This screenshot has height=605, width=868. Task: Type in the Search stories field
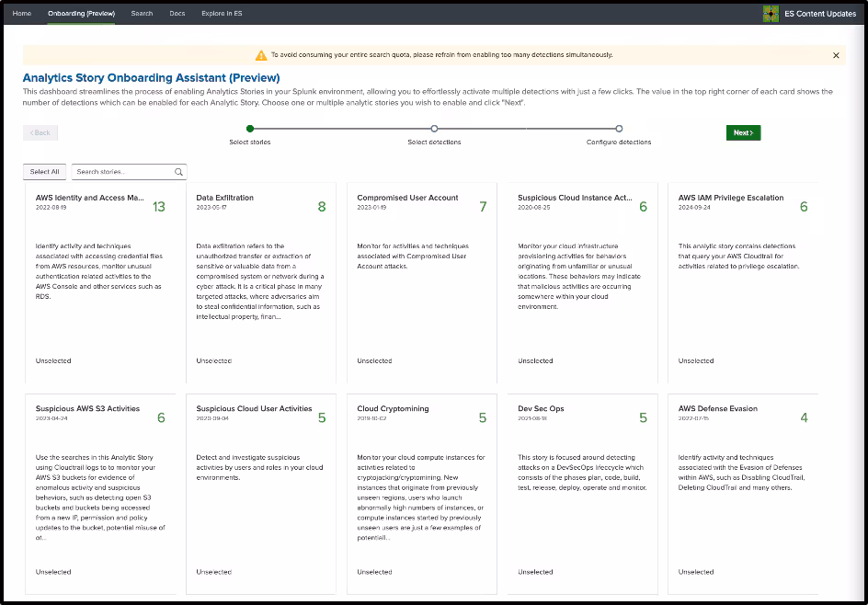pos(122,172)
